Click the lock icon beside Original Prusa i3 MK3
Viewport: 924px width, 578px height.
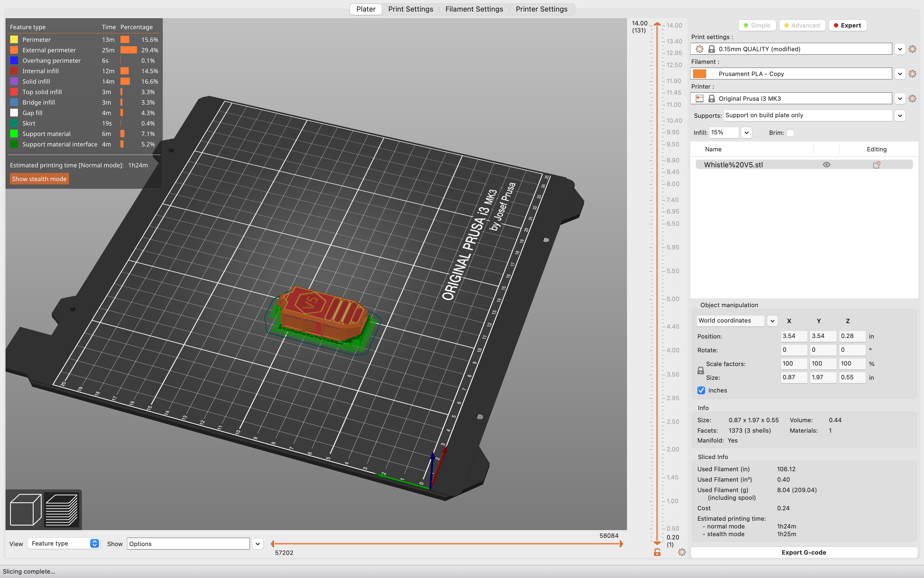pyautogui.click(x=711, y=99)
